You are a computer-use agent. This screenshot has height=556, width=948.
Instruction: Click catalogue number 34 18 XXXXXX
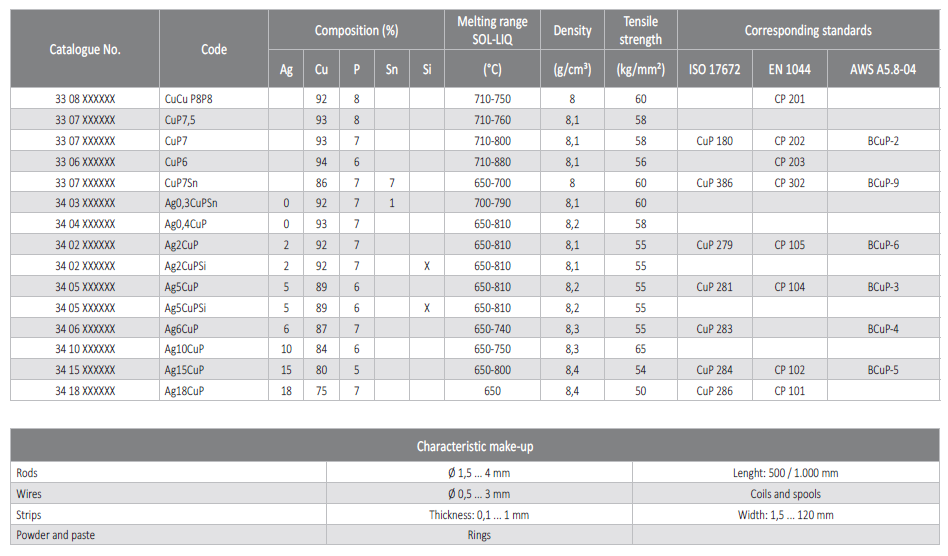coord(85,391)
